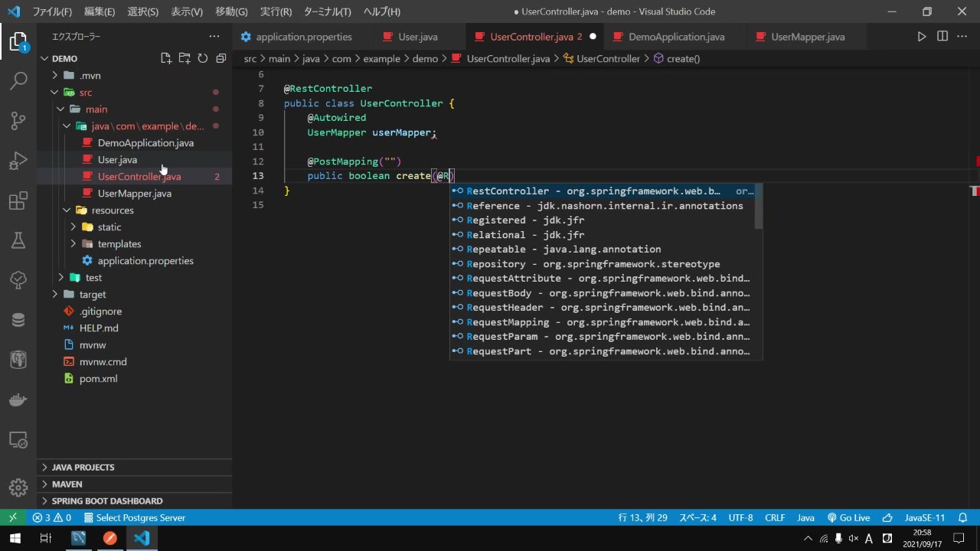980x551 pixels.
Task: Split the editor to the right
Action: (x=942, y=36)
